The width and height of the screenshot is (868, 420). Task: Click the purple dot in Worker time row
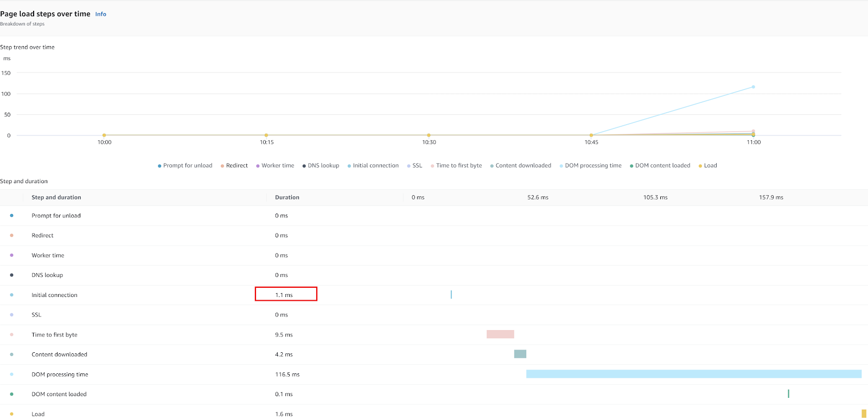click(x=11, y=255)
